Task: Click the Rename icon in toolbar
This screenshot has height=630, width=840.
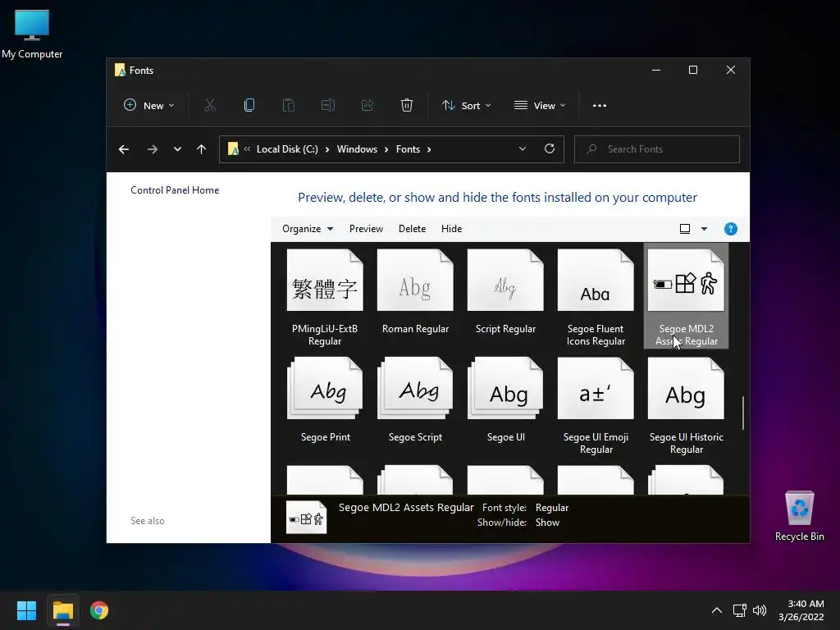Action: [328, 106]
